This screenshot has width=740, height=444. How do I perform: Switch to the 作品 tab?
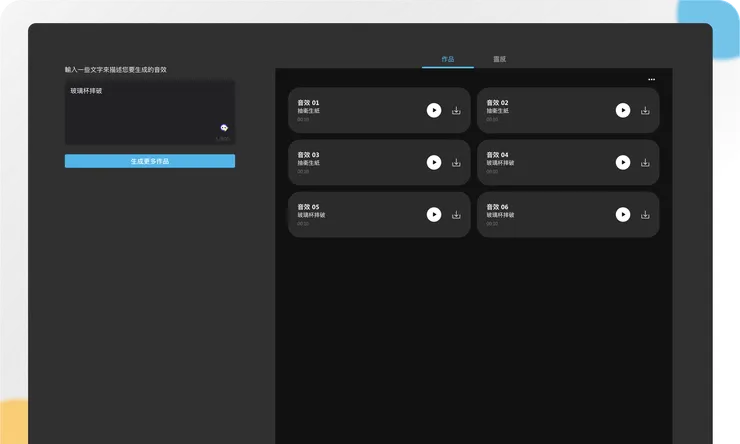coord(447,59)
